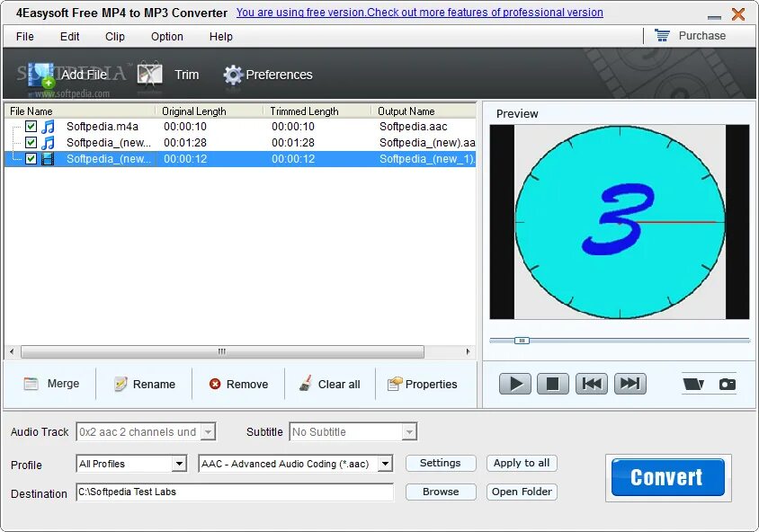Click the Clear all label text
The image size is (759, 532).
point(339,385)
